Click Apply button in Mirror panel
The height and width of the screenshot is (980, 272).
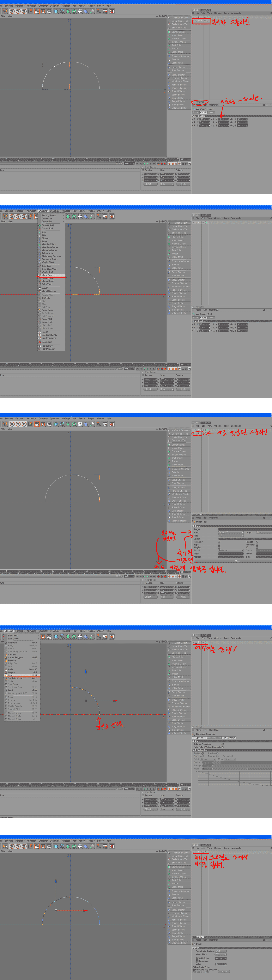tap(224, 972)
